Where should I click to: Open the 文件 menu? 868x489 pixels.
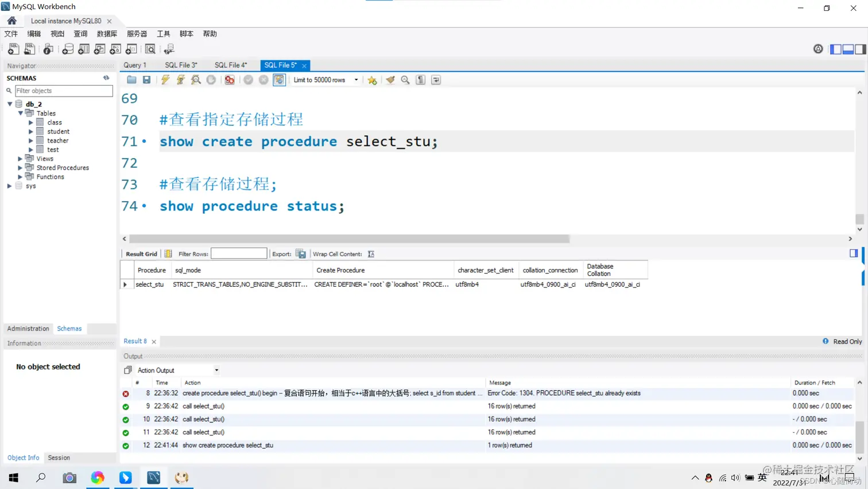click(11, 34)
